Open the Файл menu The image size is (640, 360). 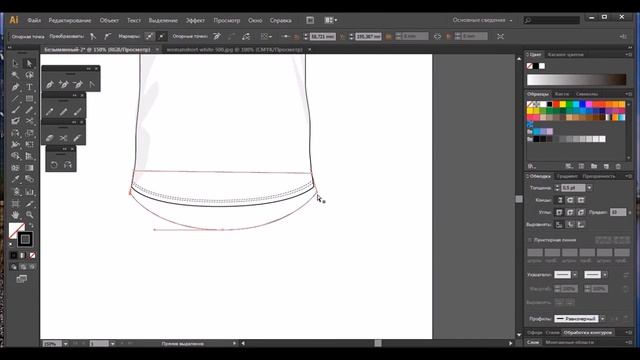(34, 20)
